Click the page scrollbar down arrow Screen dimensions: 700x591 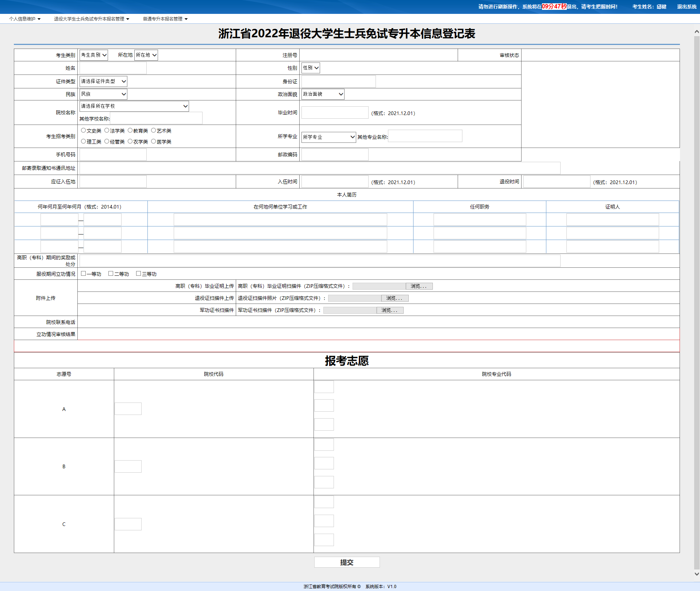[x=696, y=574]
